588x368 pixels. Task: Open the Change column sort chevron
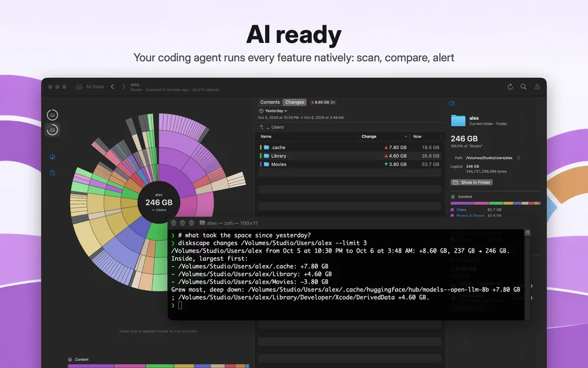click(405, 137)
